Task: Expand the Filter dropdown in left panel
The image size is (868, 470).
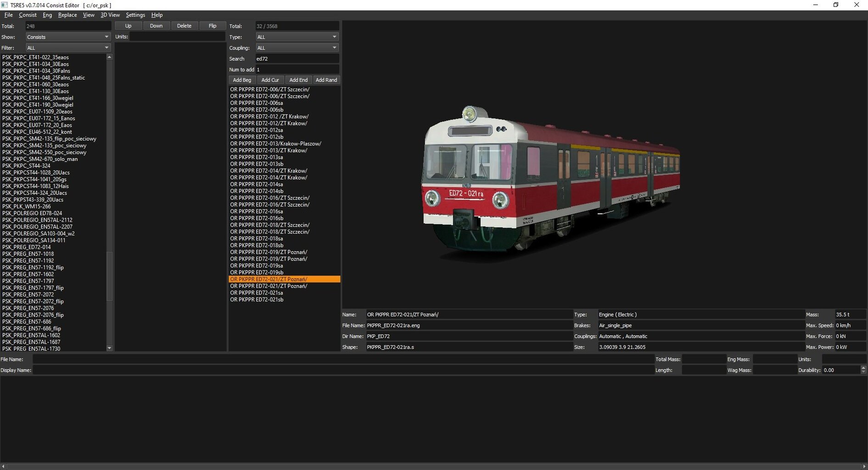Action: 67,48
